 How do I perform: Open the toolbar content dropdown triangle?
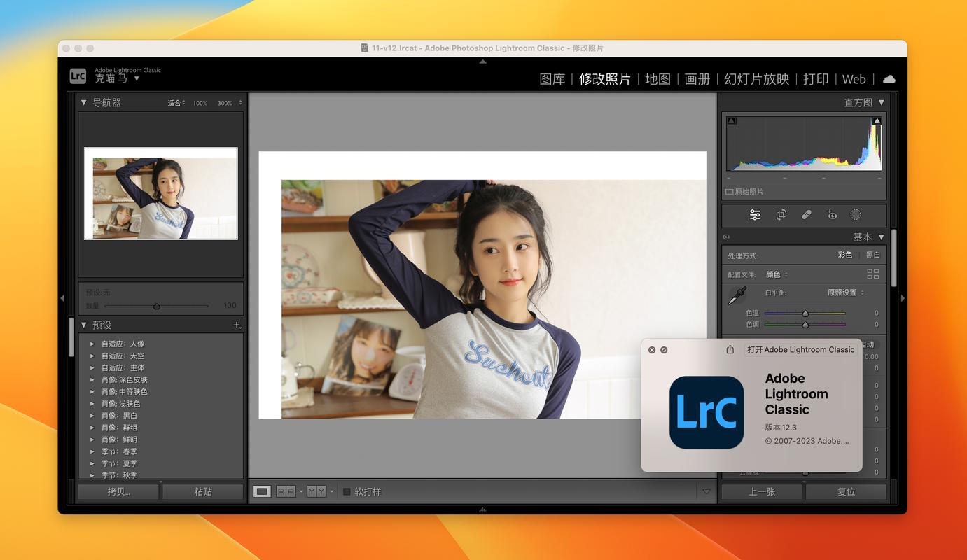(x=706, y=491)
